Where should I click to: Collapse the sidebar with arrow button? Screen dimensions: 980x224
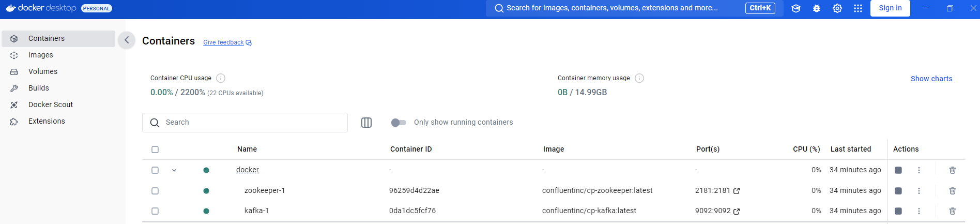127,40
